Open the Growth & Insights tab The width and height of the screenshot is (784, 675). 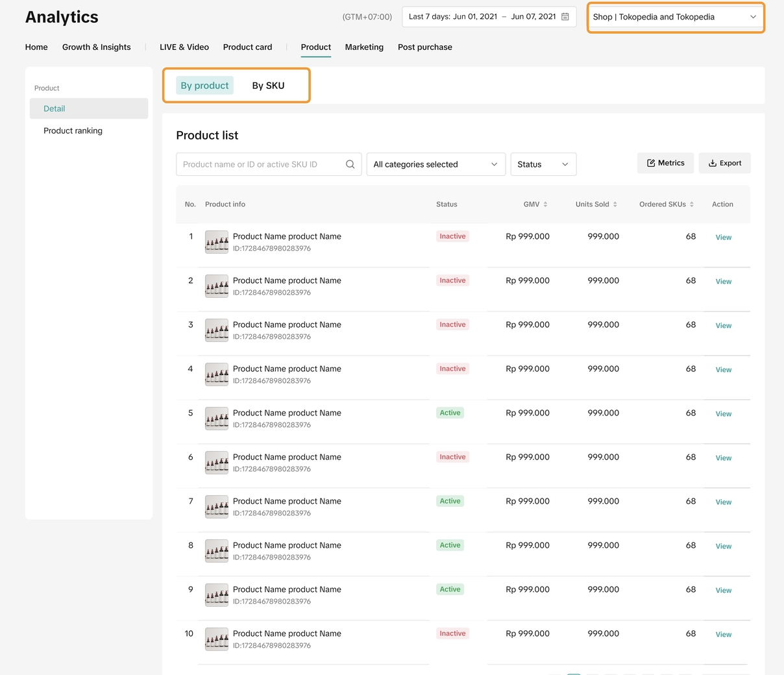point(96,47)
